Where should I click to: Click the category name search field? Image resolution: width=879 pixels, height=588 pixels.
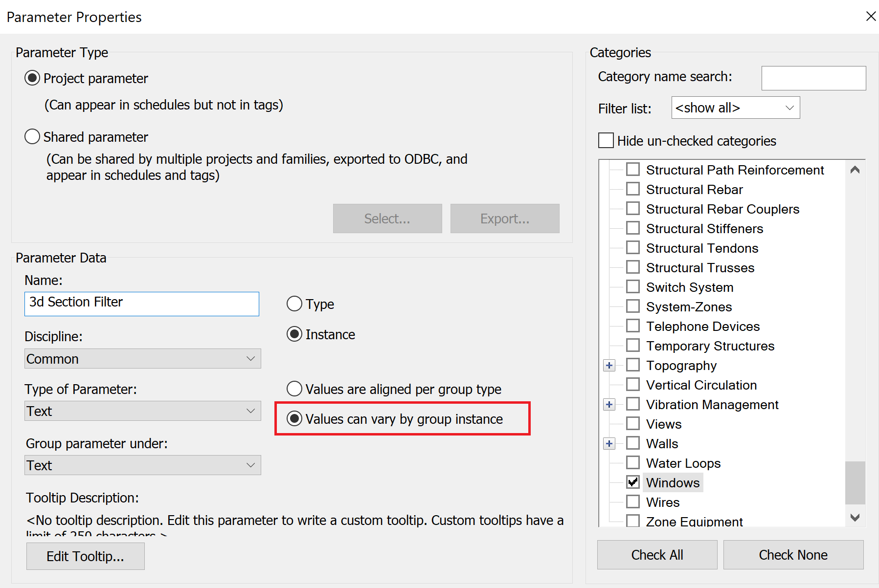[x=813, y=78]
